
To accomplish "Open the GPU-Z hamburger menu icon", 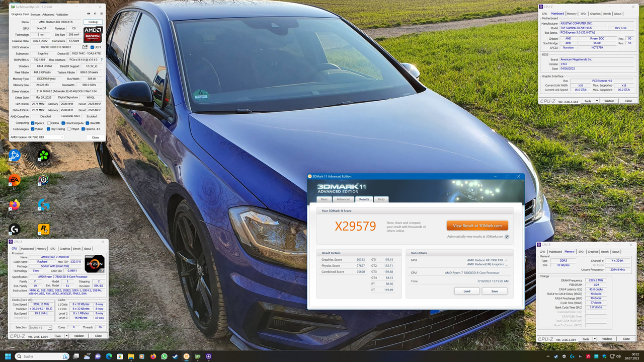I will [x=102, y=14].
